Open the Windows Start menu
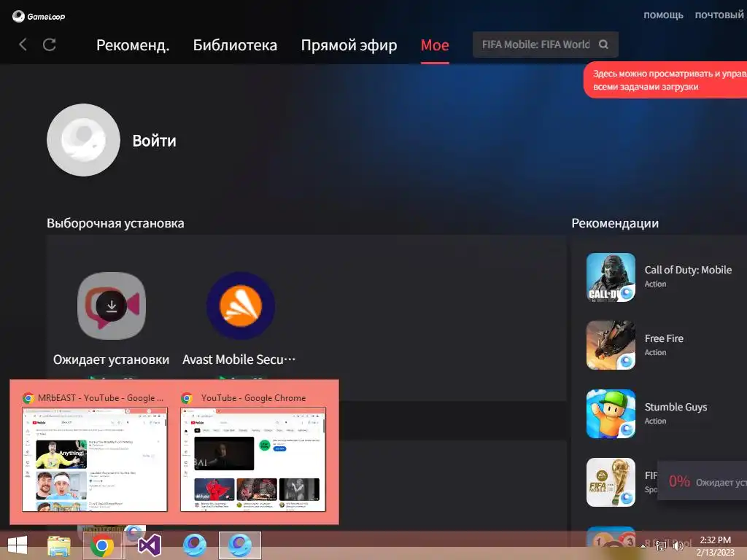The width and height of the screenshot is (747, 560). click(18, 545)
